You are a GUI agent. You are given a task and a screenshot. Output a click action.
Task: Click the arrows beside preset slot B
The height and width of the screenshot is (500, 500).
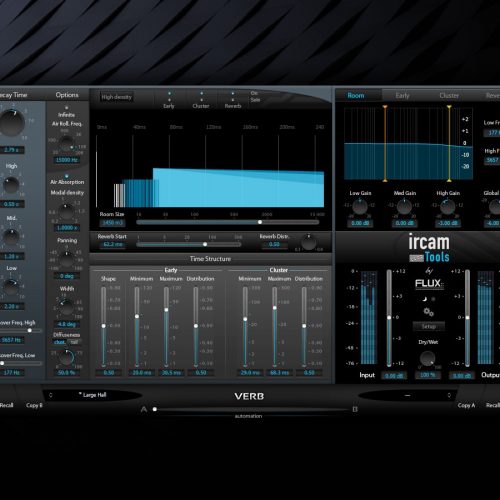click(449, 395)
